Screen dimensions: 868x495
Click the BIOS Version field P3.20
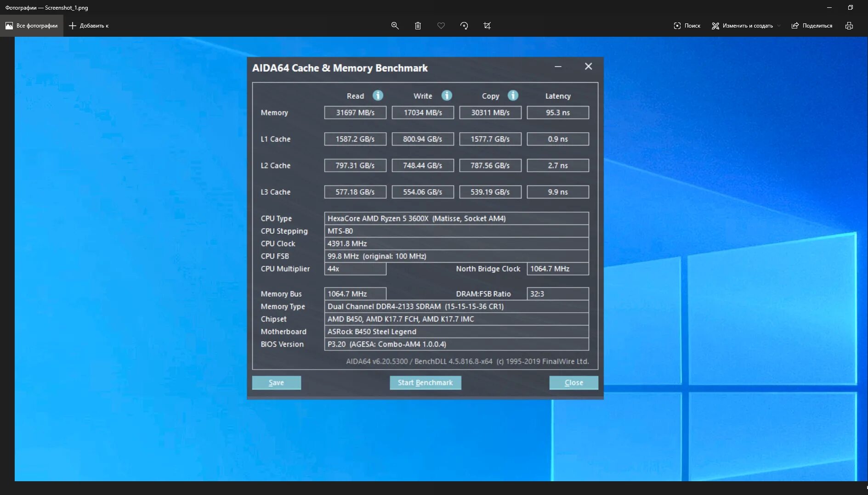(456, 344)
